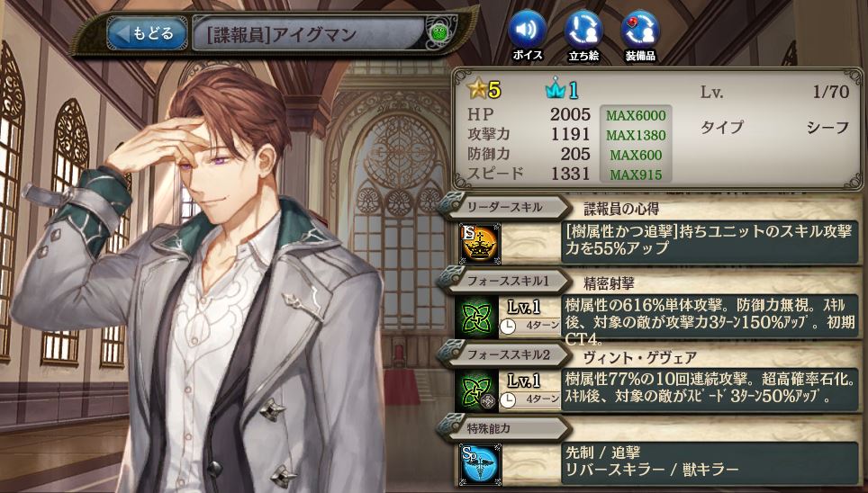This screenshot has height=493, width=868.
Task: Select the ヴィント・ゲヴェア skill icon
Action: click(x=476, y=390)
